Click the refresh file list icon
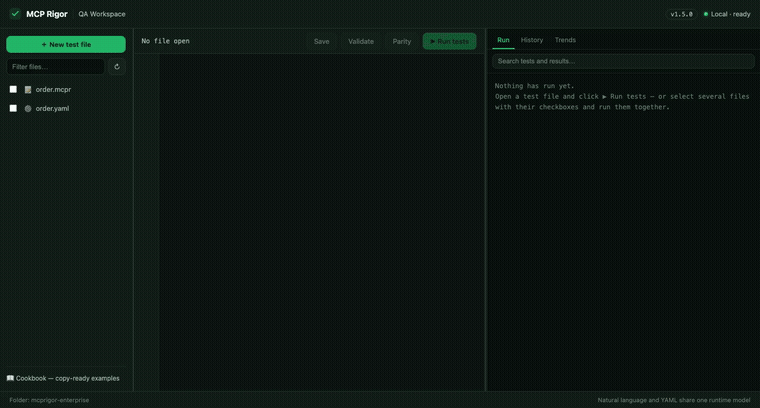The width and height of the screenshot is (760, 408). pyautogui.click(x=117, y=67)
